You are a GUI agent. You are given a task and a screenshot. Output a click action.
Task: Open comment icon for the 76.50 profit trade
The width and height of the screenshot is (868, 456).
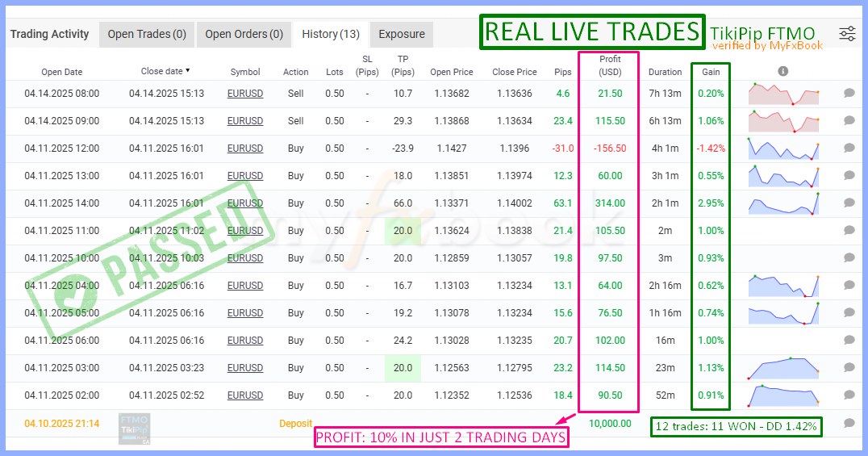pyautogui.click(x=849, y=312)
